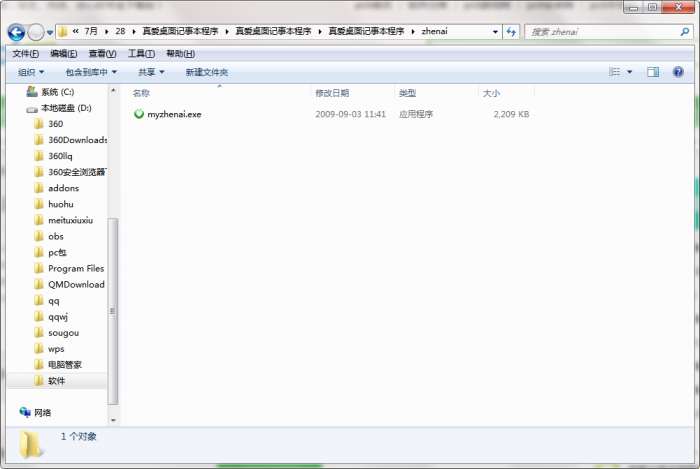Click the wps folder icon

(x=39, y=349)
